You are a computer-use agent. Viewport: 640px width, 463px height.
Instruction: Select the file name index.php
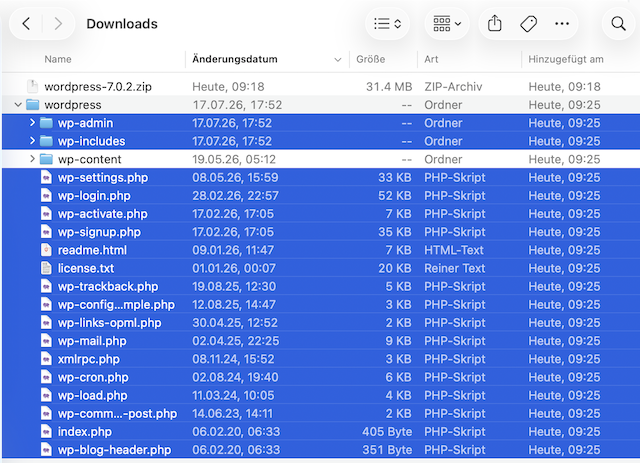pyautogui.click(x=84, y=432)
